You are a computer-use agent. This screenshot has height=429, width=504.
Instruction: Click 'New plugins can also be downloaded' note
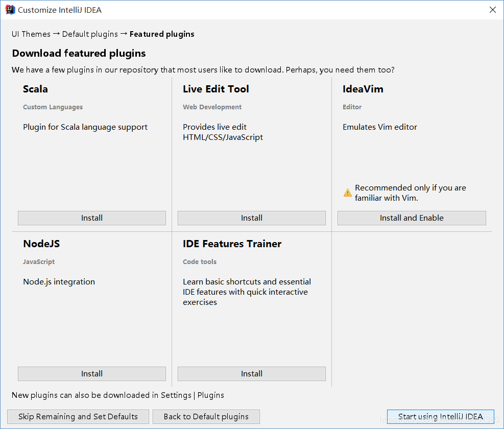(x=117, y=395)
